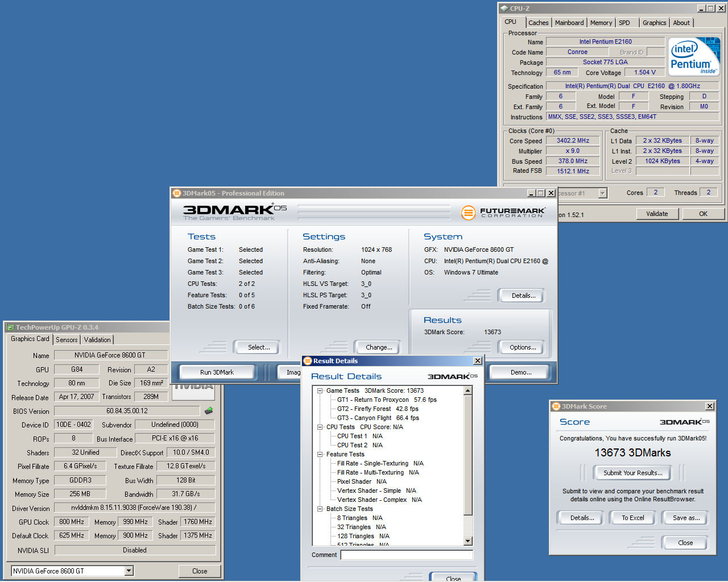Switch to the Graphics tab in CPU-Z
Viewport: 728px width, 582px height.
655,23
